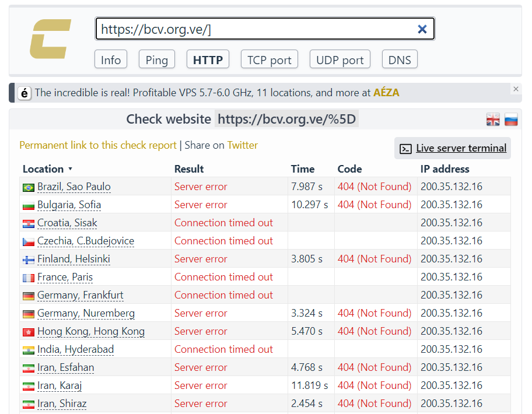Viewport: 532px width, 414px height.
Task: Open Czechia, C.Budejovice location details
Action: [86, 241]
